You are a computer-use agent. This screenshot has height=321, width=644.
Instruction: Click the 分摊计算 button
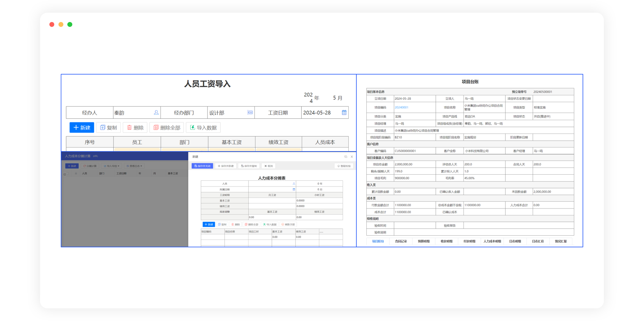point(90,166)
